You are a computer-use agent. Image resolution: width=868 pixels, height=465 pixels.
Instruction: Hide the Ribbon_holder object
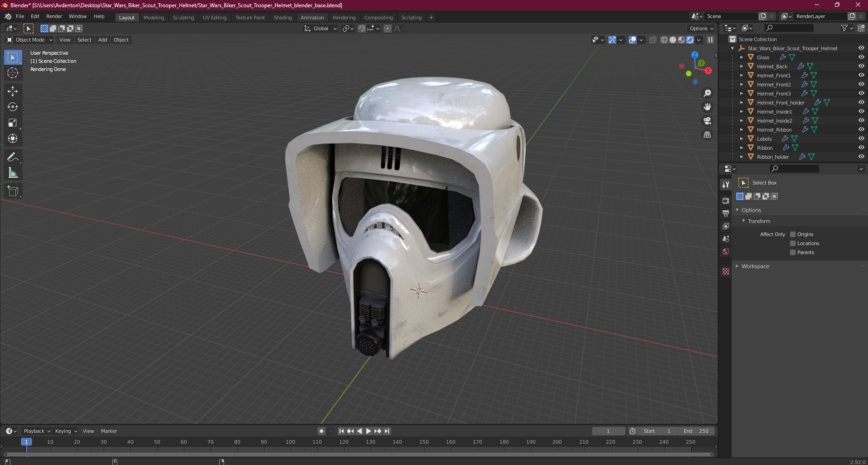pyautogui.click(x=861, y=157)
